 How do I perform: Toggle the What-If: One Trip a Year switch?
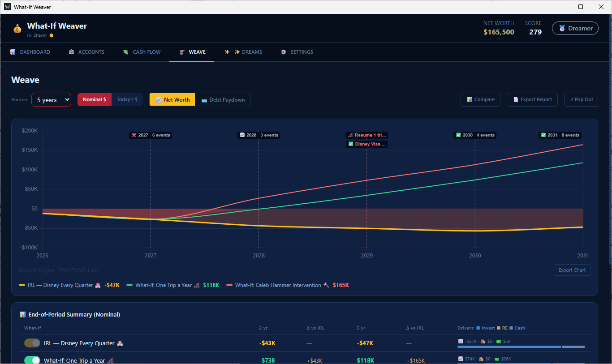coord(32,360)
